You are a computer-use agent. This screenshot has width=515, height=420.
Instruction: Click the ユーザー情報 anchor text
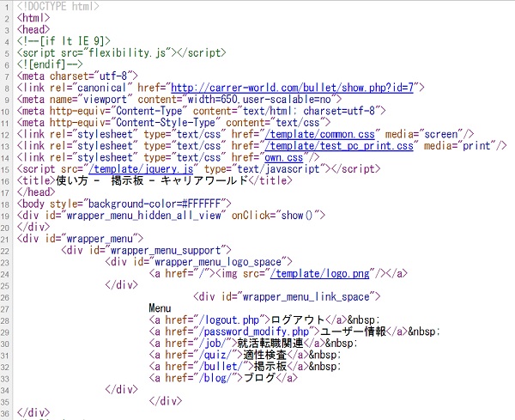353,332
